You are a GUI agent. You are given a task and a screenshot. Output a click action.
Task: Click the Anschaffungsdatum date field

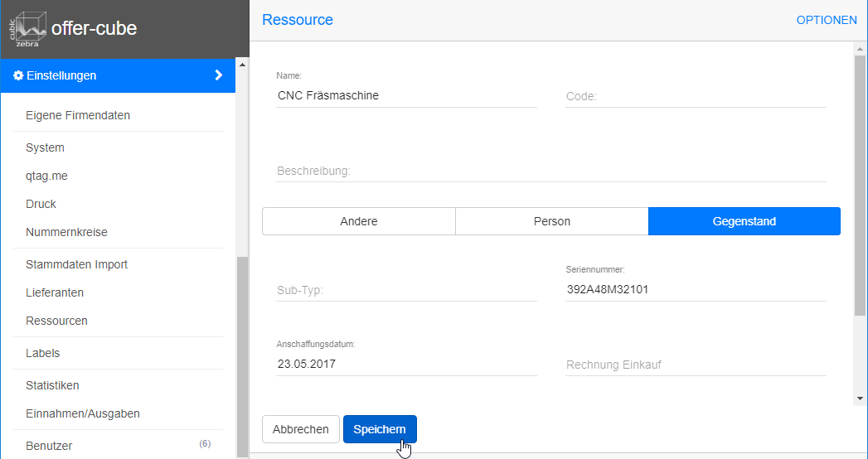click(406, 364)
